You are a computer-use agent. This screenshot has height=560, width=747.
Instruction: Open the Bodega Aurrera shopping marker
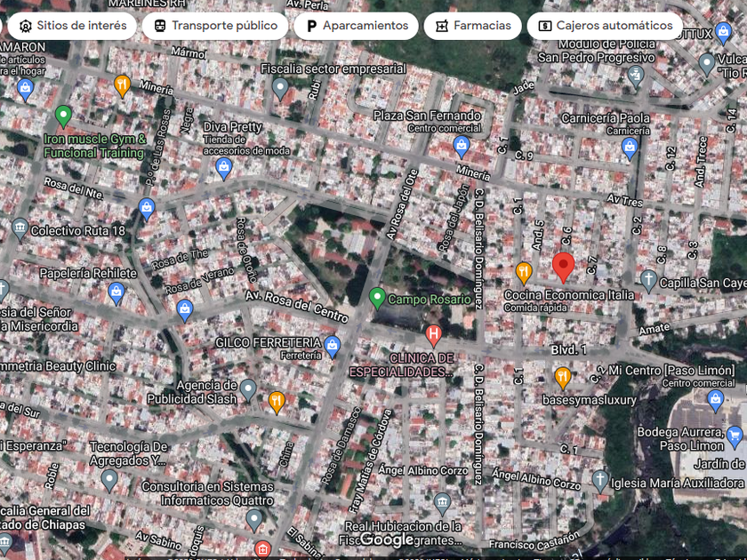click(x=735, y=436)
